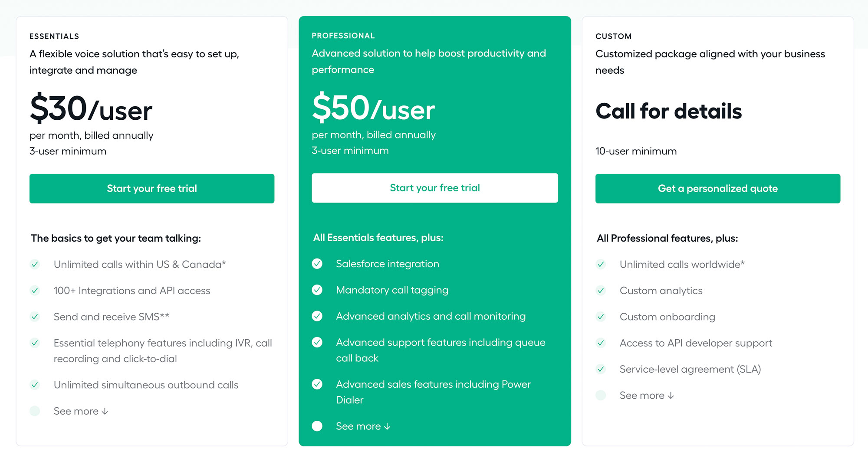Click checkmark beside 100+ Integrations and API access

click(x=35, y=291)
